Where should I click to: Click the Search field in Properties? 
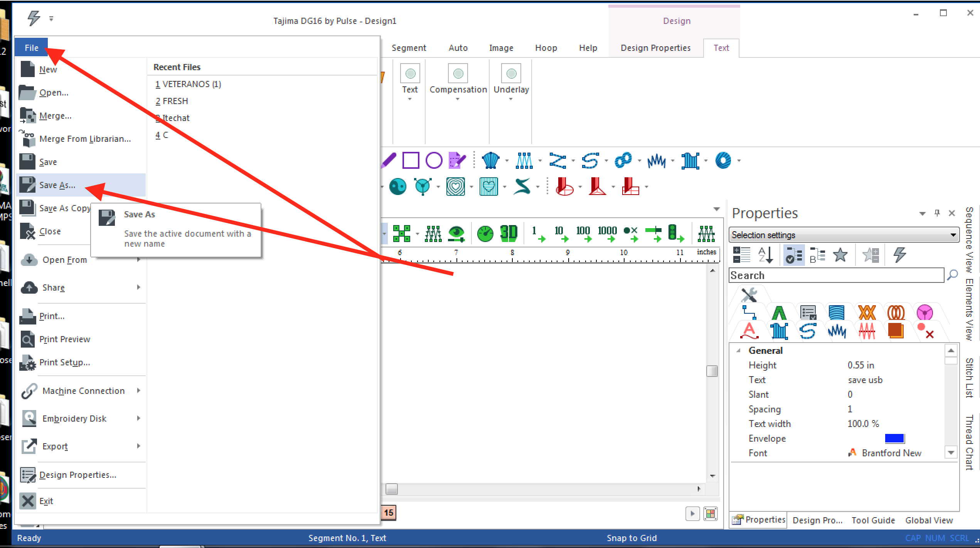[x=837, y=275]
